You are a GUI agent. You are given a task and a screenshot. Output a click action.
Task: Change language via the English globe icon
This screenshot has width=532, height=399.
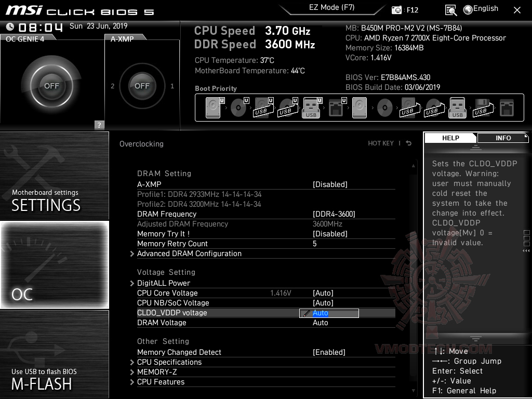(468, 9)
